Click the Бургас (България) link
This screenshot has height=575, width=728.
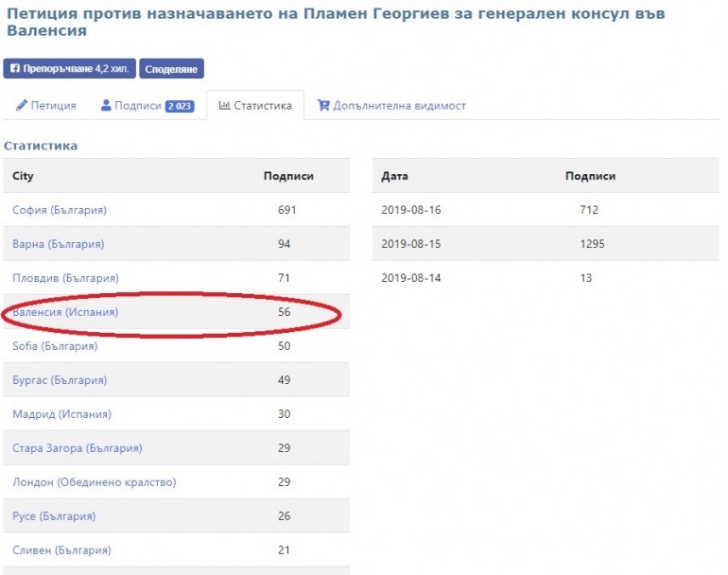(59, 380)
